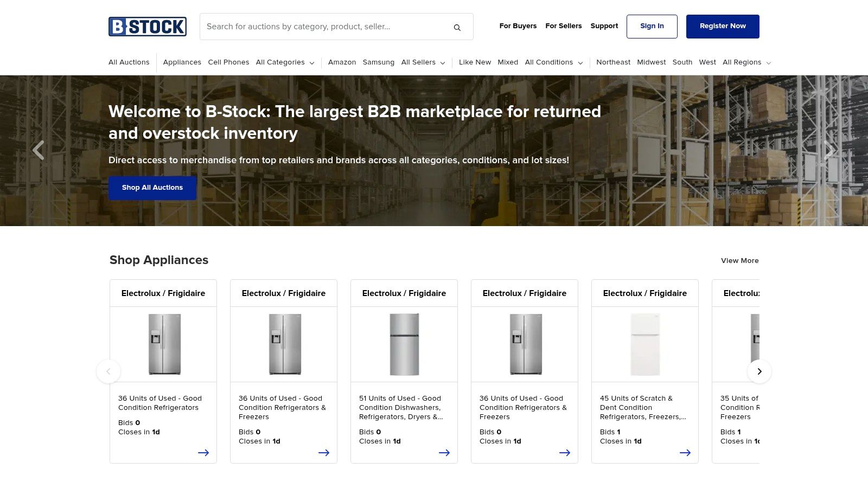Select Appliances in the navigation bar
868x488 pixels.
point(182,62)
